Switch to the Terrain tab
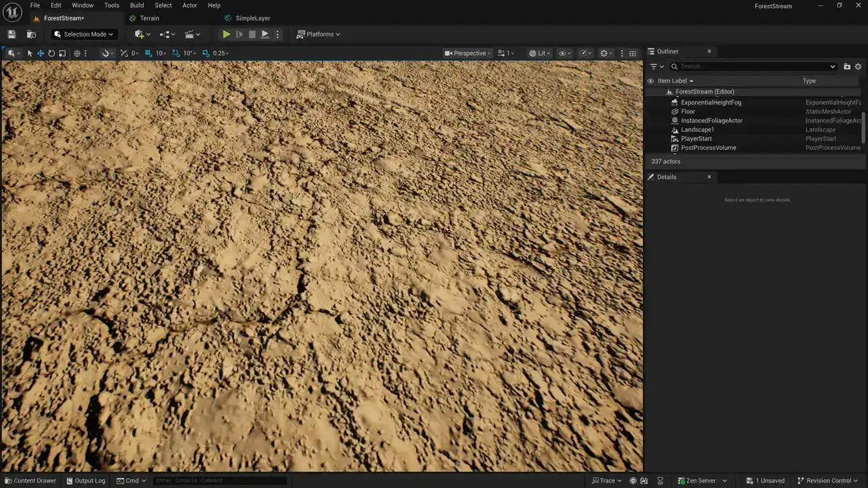The height and width of the screenshot is (488, 868). tap(149, 18)
